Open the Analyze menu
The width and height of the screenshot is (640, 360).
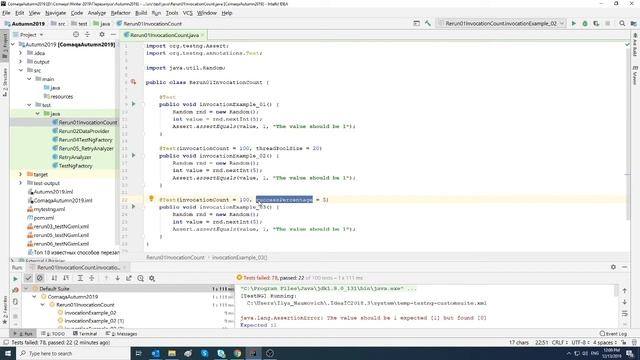coord(97,13)
